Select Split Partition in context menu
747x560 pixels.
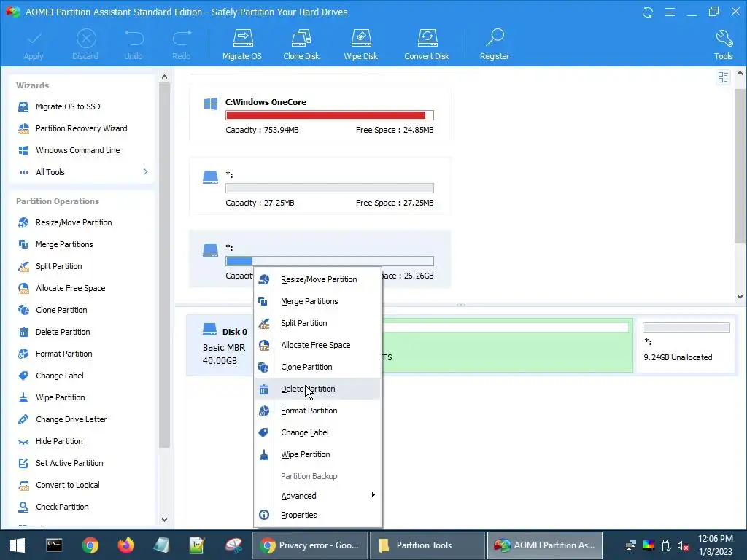click(318, 323)
